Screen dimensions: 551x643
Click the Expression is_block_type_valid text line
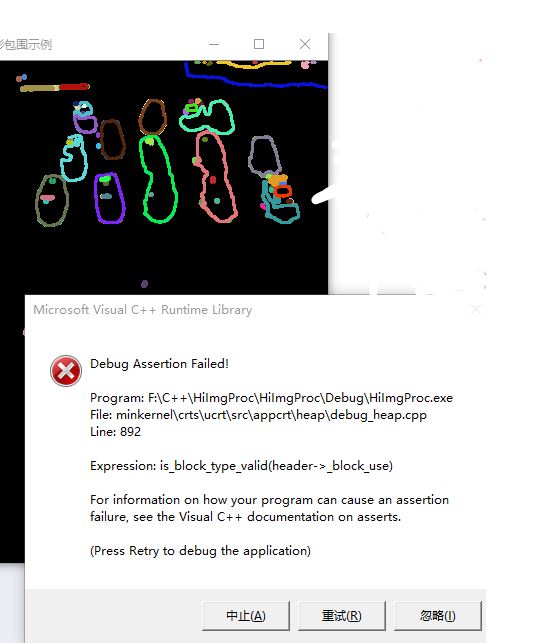pyautogui.click(x=241, y=466)
